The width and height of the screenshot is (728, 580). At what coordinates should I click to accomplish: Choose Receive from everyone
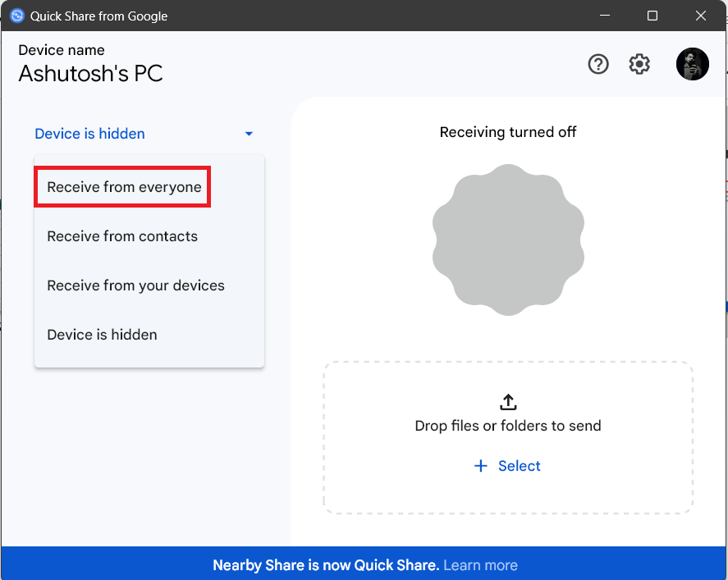pos(124,187)
